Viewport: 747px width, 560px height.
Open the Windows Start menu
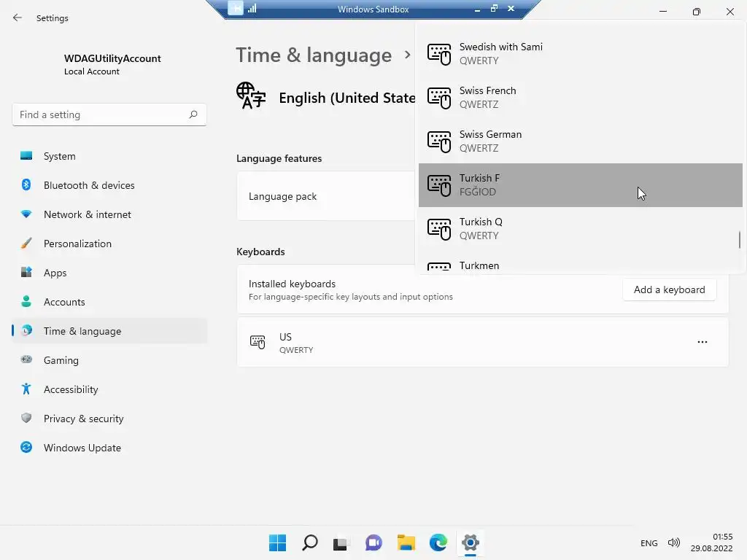tap(277, 542)
